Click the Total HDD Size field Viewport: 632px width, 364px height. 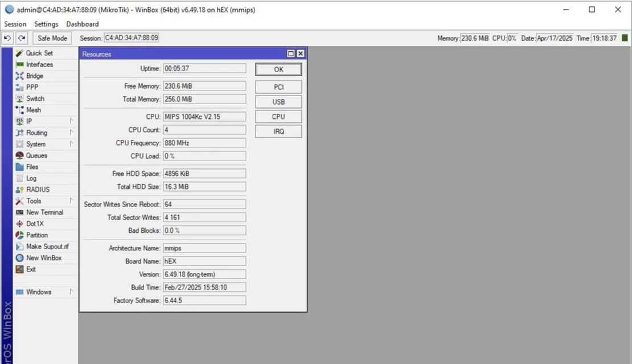[204, 187]
